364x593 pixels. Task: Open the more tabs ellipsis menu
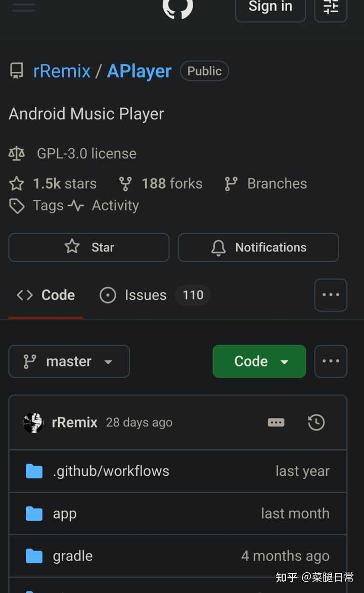click(331, 295)
